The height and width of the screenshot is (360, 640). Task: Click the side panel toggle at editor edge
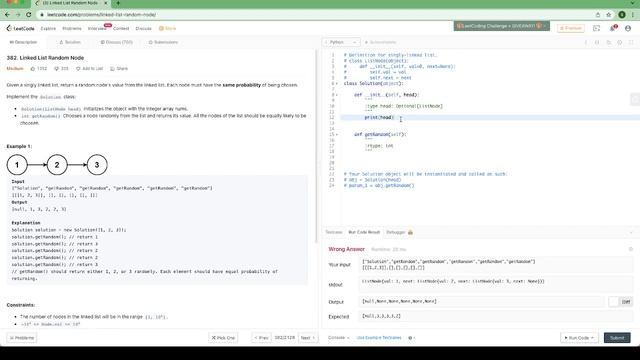point(635,99)
